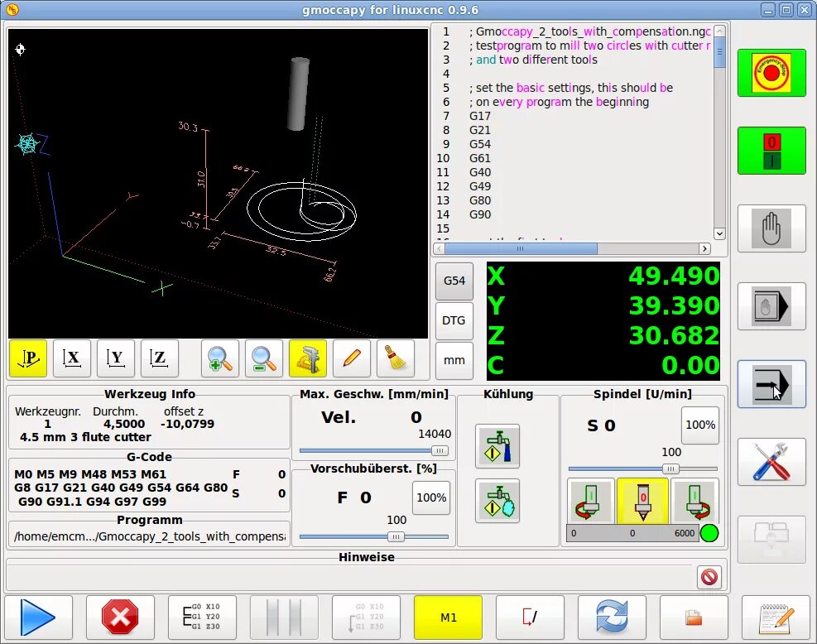This screenshot has height=644, width=817.
Task: Zoom in the preview with magnifier plus
Action: click(220, 358)
